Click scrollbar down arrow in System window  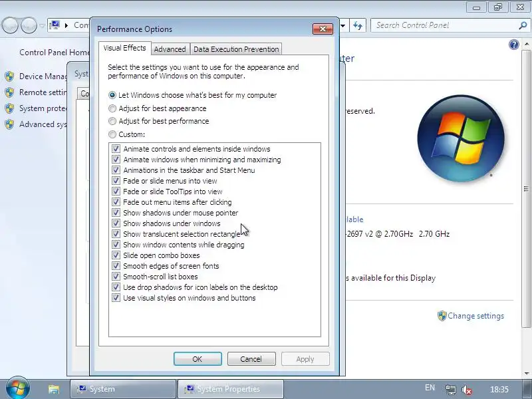click(x=527, y=373)
